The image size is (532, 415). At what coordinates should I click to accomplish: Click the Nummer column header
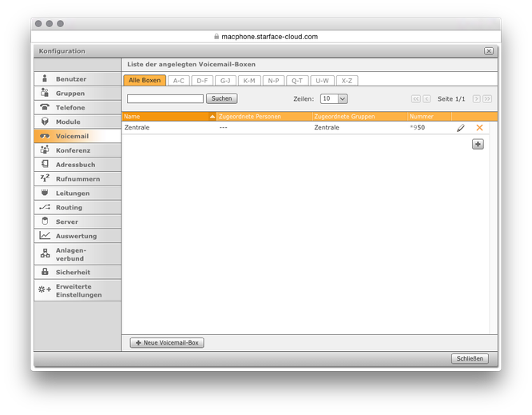click(x=430, y=117)
